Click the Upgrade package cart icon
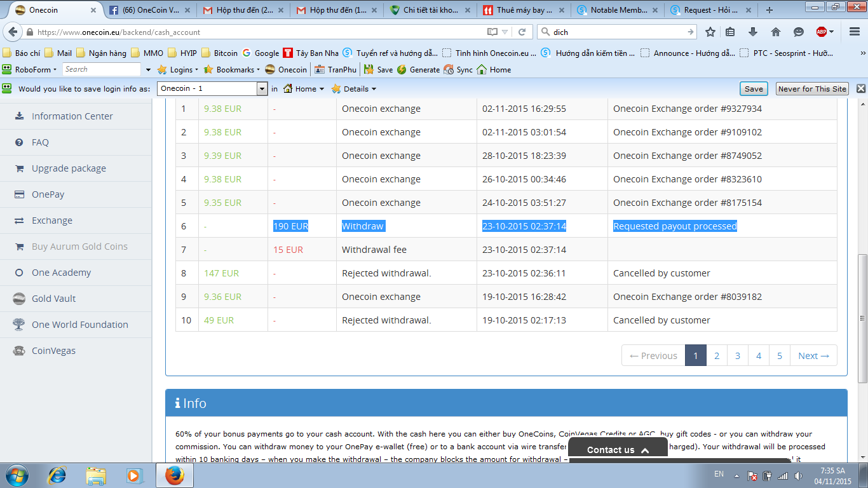The height and width of the screenshot is (488, 868). (19, 168)
